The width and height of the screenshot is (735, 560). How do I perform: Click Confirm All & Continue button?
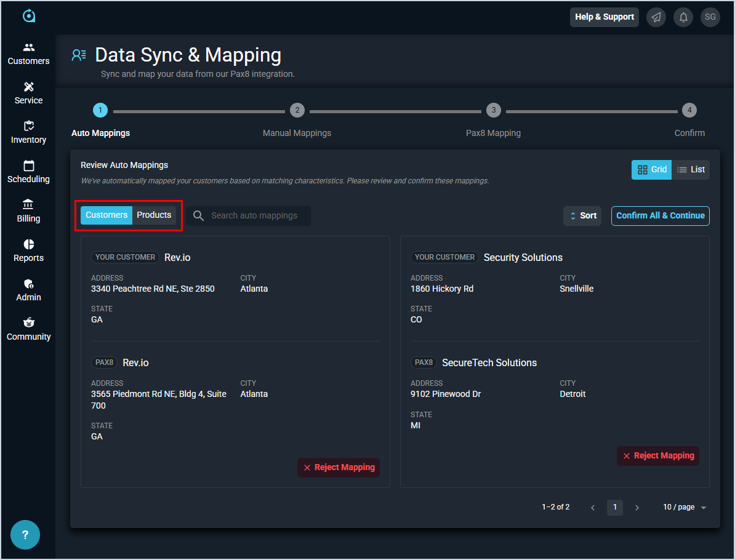tap(660, 216)
